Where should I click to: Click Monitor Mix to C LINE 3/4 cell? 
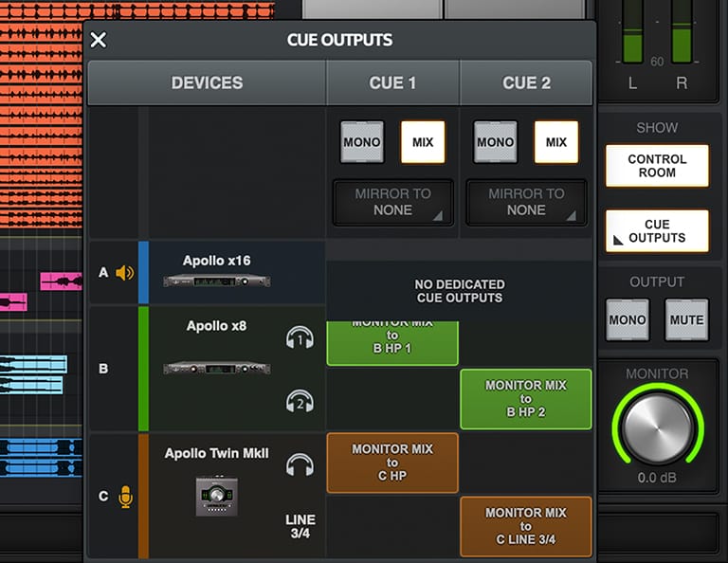click(x=526, y=526)
